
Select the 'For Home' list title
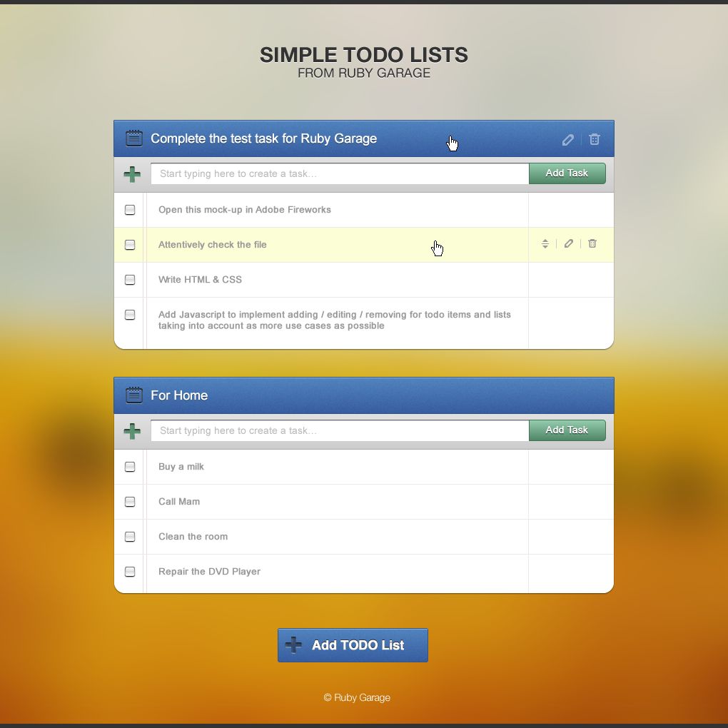point(179,395)
